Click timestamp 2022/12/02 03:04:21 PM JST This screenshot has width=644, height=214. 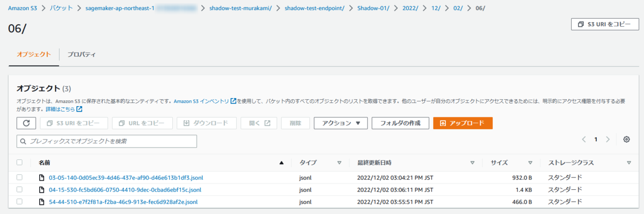click(394, 178)
